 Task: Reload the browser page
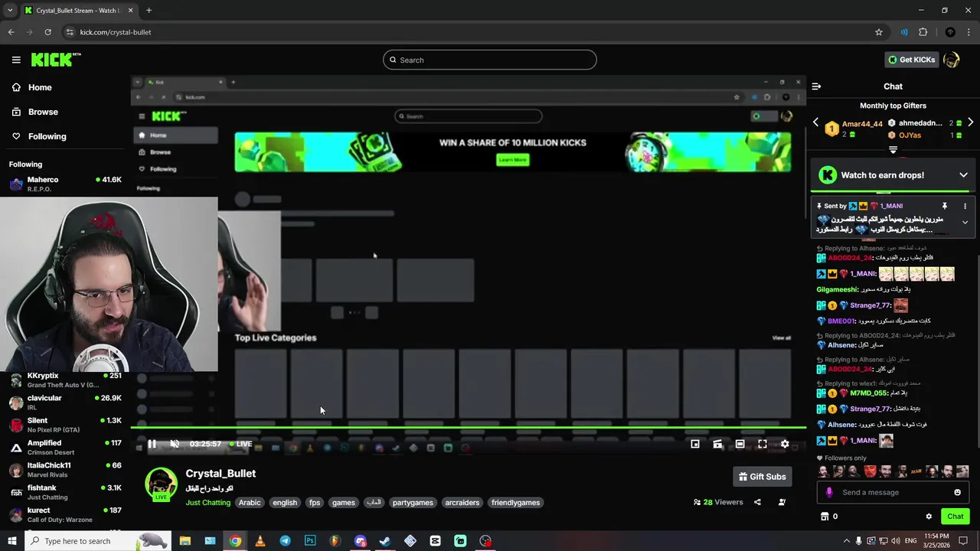coord(47,32)
